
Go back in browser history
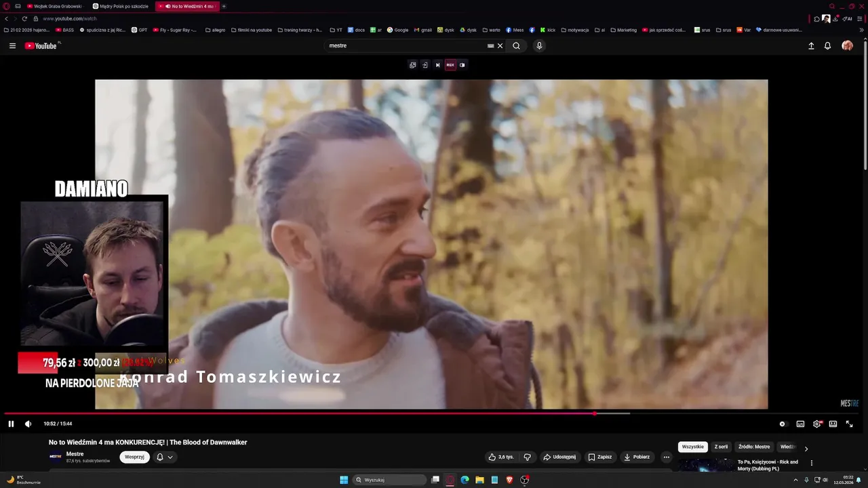pos(6,18)
